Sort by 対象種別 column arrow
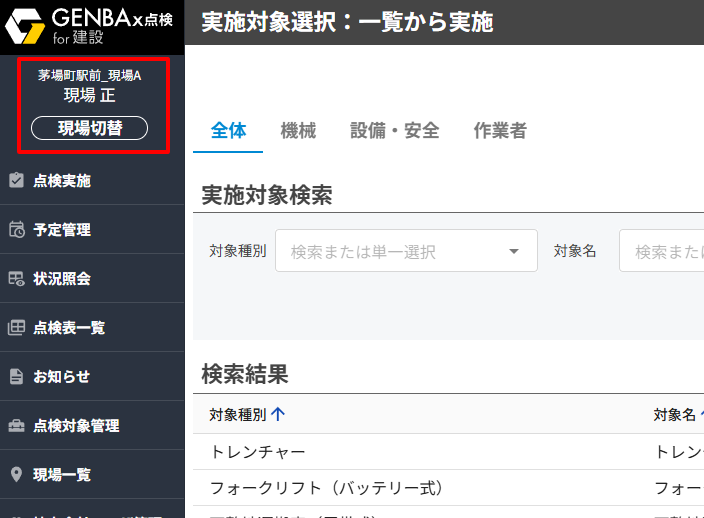The height and width of the screenshot is (518, 704). (x=277, y=414)
